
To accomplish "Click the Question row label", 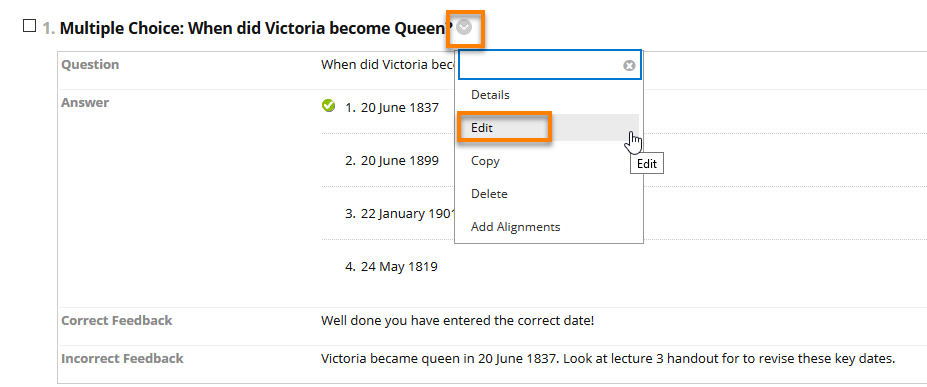I will tap(90, 64).
